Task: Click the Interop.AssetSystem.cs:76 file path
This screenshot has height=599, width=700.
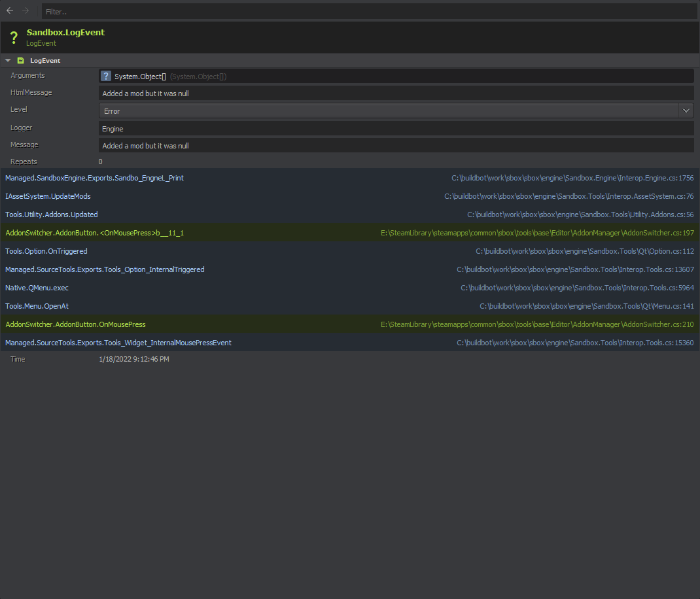Action: pyautogui.click(x=569, y=196)
